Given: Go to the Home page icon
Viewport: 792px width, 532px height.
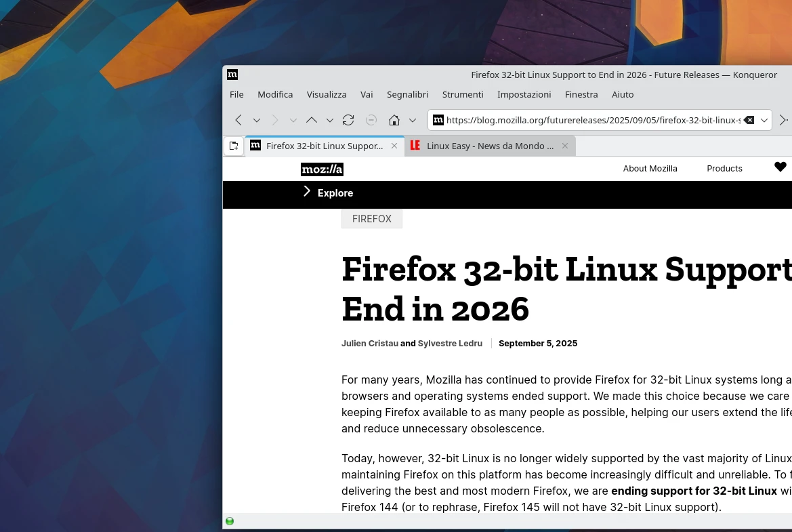Looking at the screenshot, I should [x=394, y=120].
